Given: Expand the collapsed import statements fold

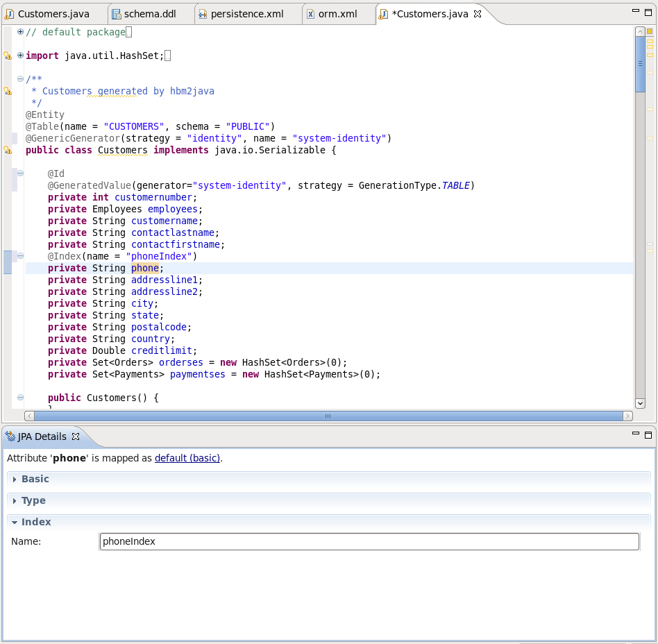Looking at the screenshot, I should (20, 56).
